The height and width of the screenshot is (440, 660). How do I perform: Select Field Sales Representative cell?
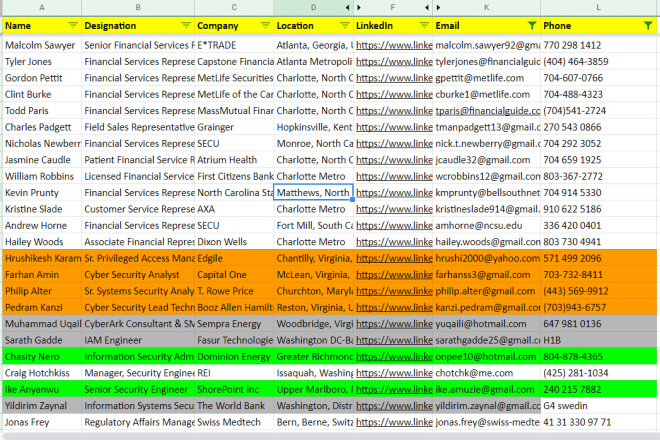(x=138, y=127)
